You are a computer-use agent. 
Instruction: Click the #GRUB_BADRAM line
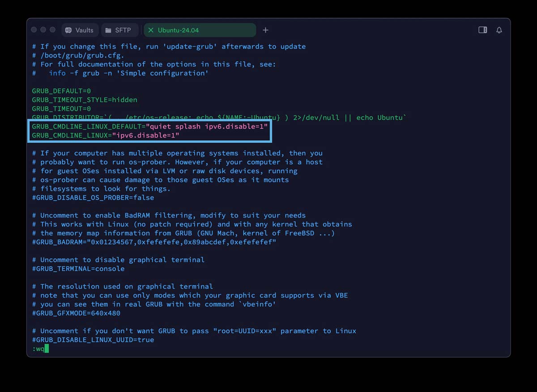pos(154,242)
